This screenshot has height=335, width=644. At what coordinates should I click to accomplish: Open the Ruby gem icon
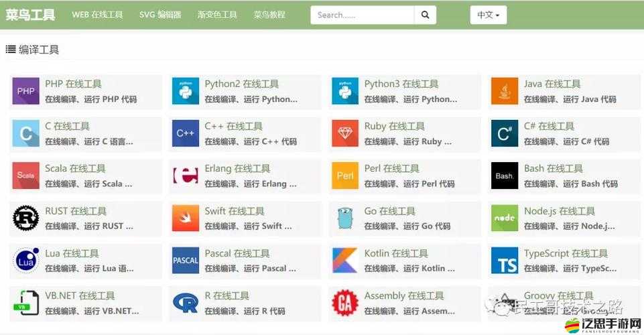coord(345,133)
